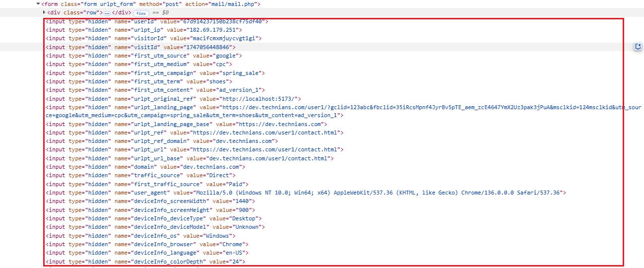644x268 pixels.
Task: Click the deviceInfo_deviceType Desktop row
Action: (154, 218)
